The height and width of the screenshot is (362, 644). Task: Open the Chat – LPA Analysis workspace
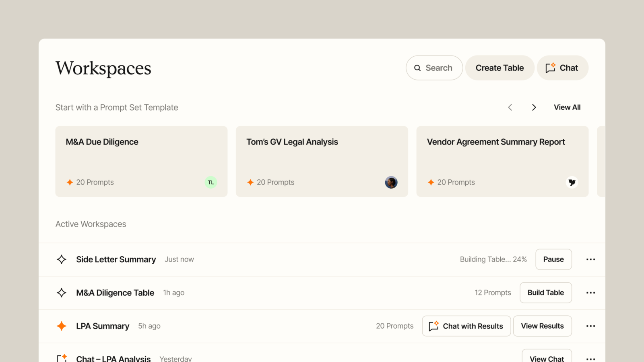point(114,358)
